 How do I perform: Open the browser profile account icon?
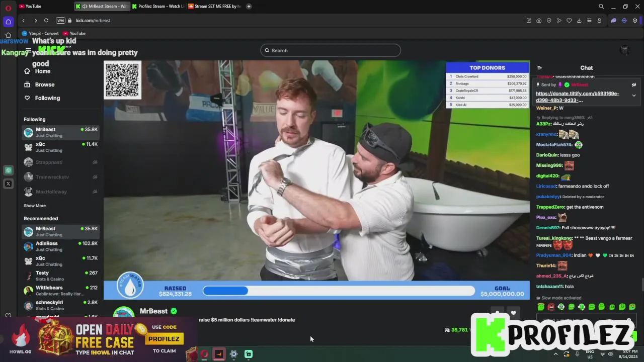[599, 21]
